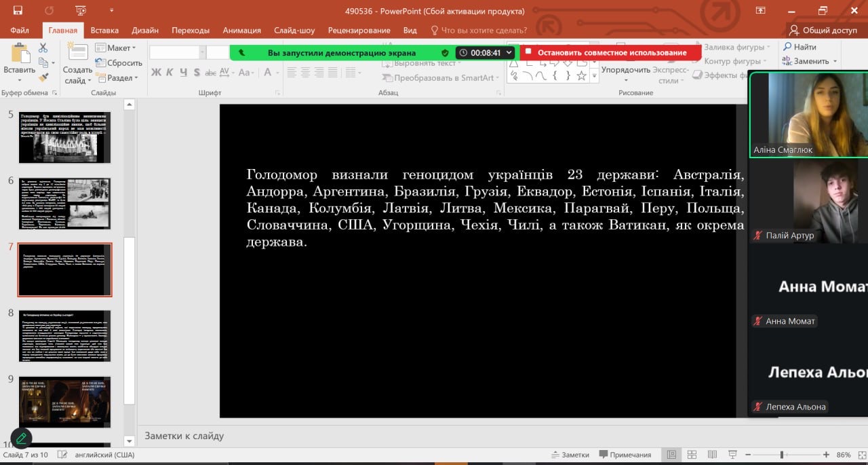Open Reading view from status bar

click(711, 455)
